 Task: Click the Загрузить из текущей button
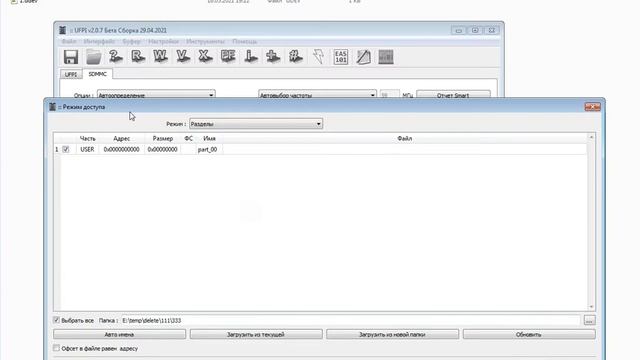click(256, 334)
